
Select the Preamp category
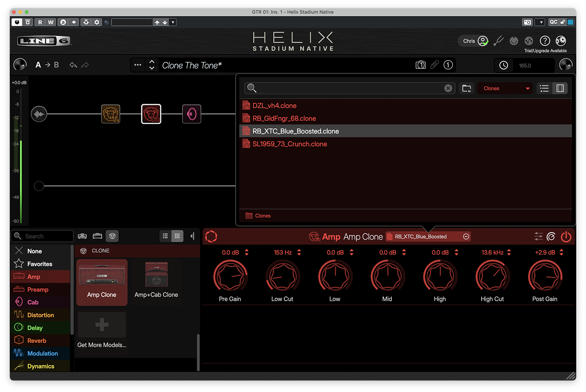pos(40,290)
